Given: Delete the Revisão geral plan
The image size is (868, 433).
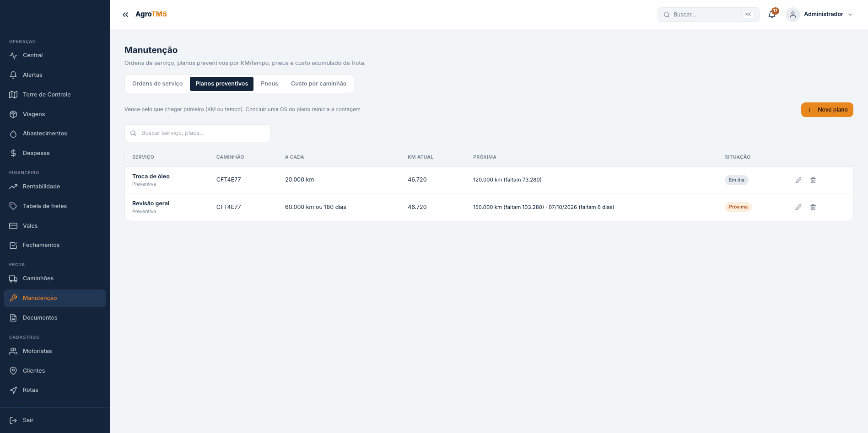Looking at the screenshot, I should (813, 207).
